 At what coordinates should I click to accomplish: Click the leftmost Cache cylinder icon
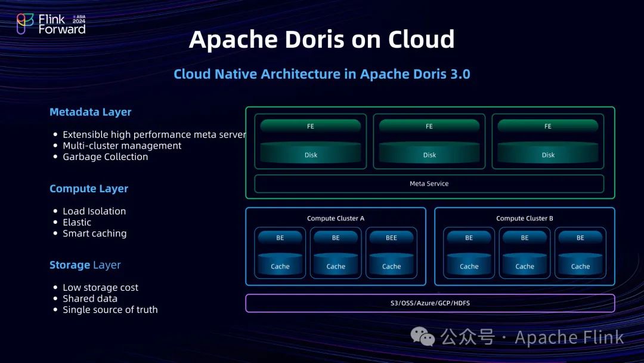click(280, 266)
